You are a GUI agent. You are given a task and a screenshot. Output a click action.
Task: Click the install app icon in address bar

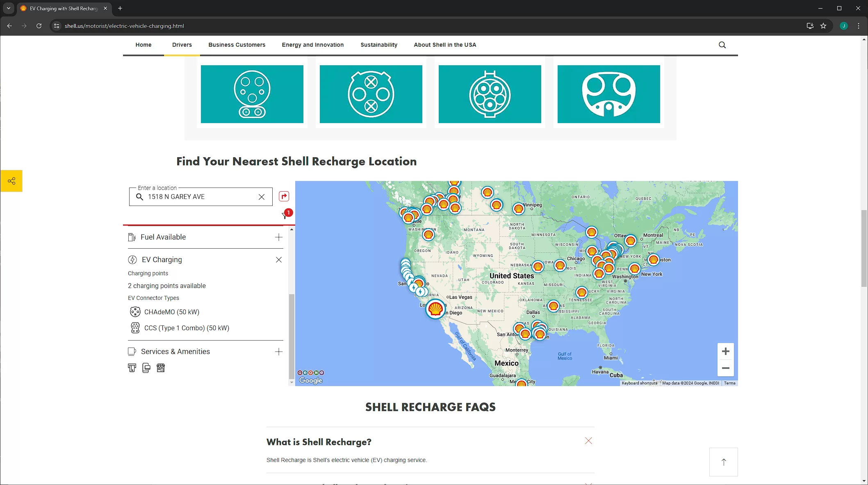coord(810,26)
